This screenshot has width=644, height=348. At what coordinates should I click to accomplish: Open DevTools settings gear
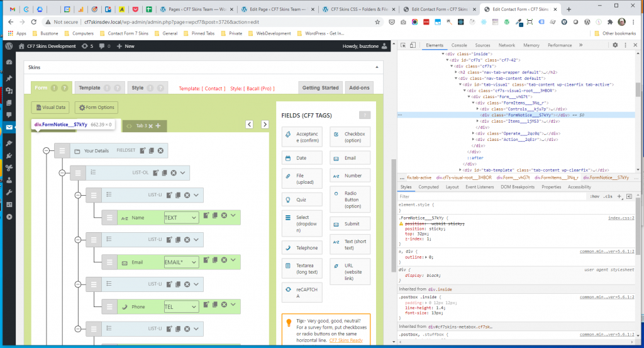click(x=616, y=45)
